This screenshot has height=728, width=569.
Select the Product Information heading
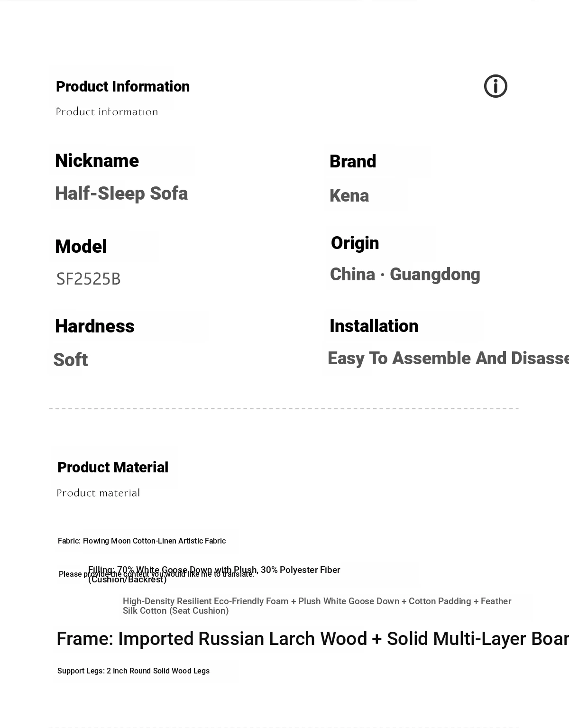[x=123, y=87]
